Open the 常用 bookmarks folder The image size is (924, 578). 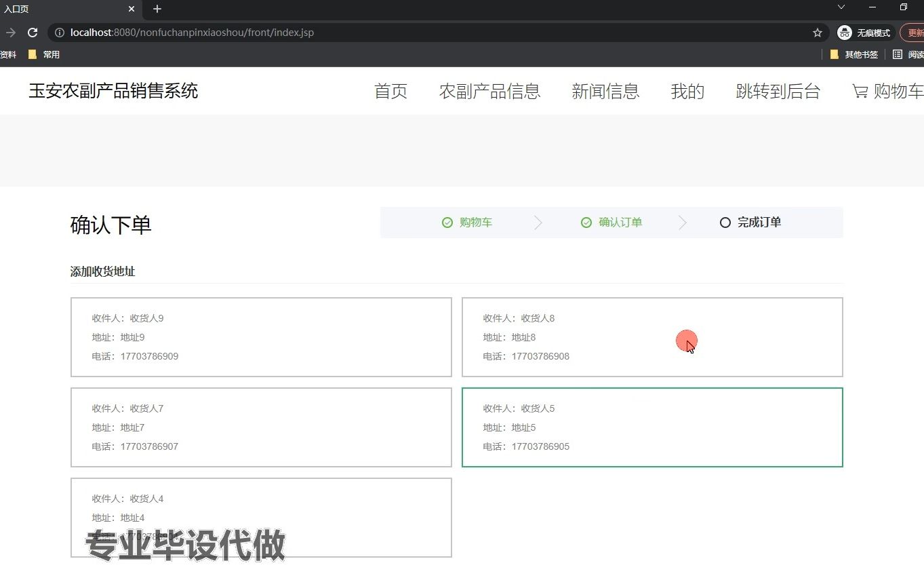click(x=44, y=54)
